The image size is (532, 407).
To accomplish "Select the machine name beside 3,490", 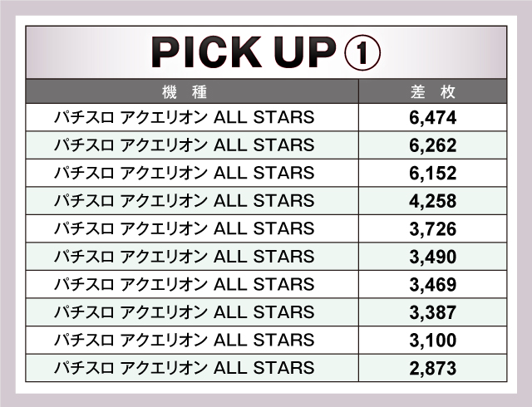I will 184,257.
